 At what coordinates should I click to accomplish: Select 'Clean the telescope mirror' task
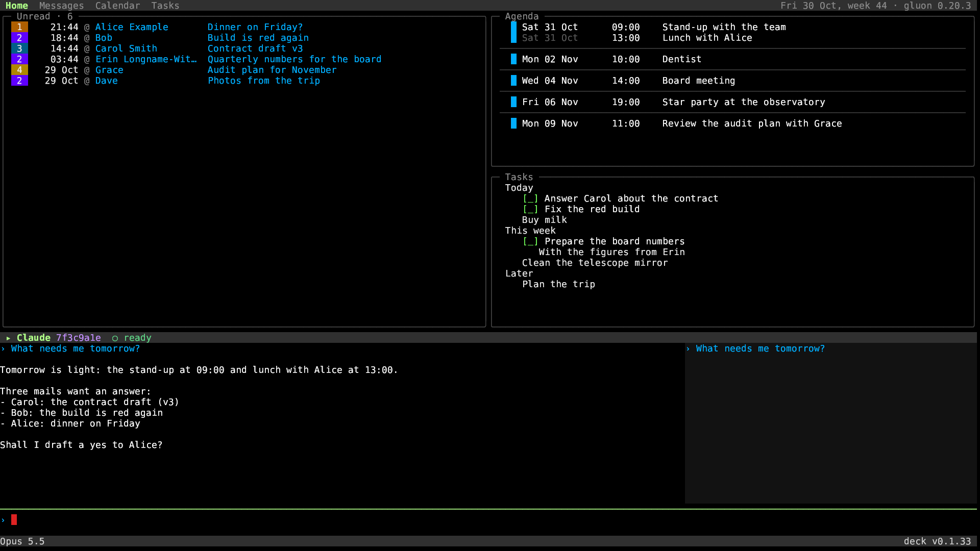(x=595, y=263)
